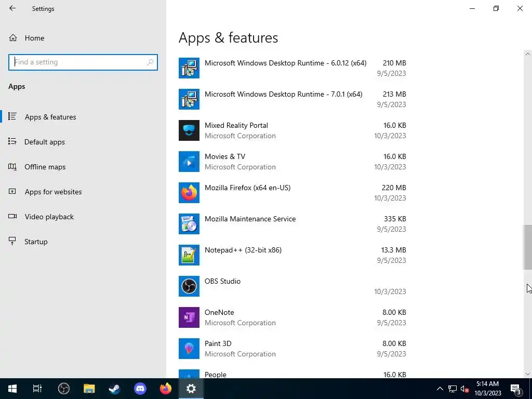
Task: Go back with the Settings back arrow
Action: pyautogui.click(x=12, y=8)
